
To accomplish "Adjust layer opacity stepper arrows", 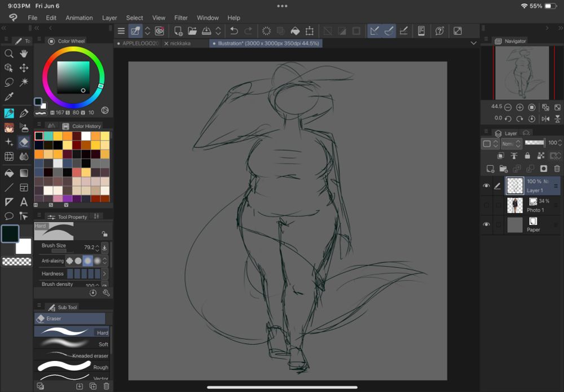I will (559, 143).
